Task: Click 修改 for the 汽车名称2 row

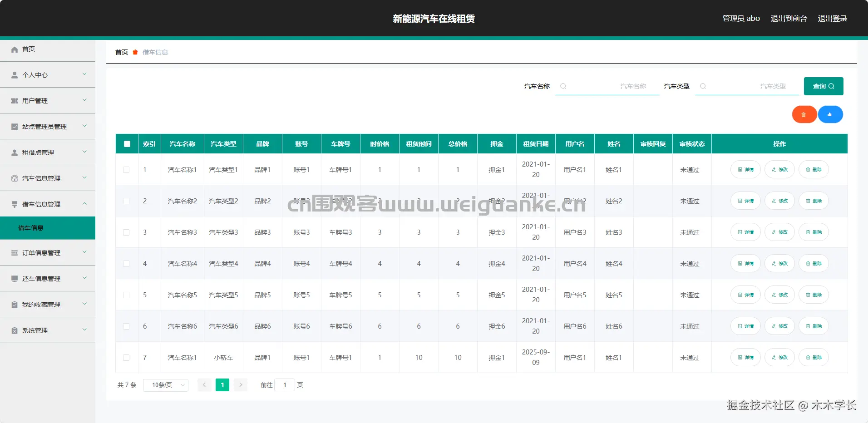Action: click(780, 201)
